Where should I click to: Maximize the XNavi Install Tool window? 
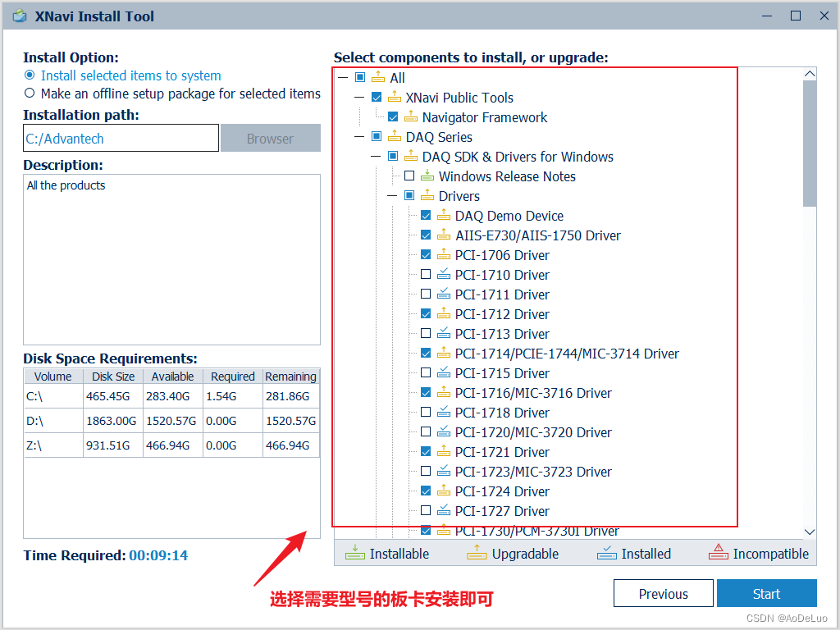(796, 16)
